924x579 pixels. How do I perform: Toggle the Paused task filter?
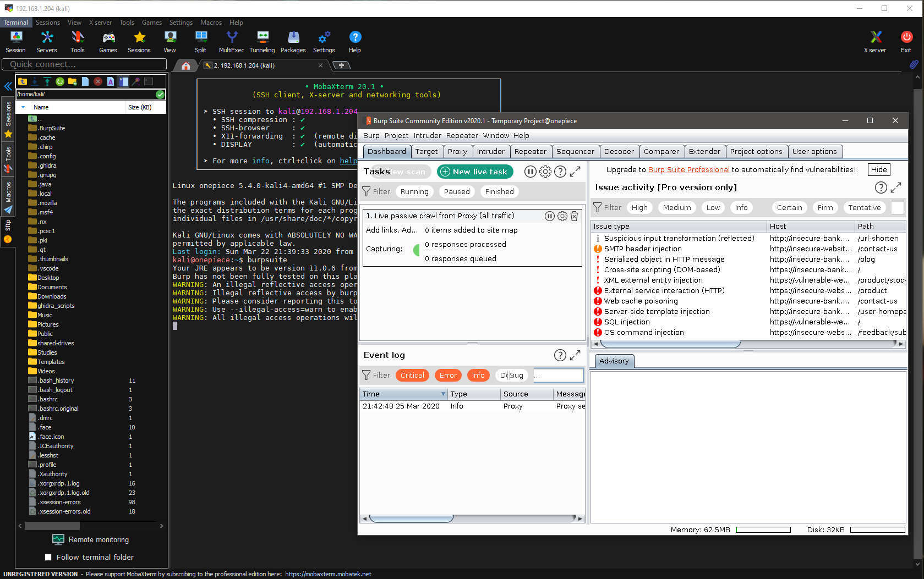coord(457,191)
